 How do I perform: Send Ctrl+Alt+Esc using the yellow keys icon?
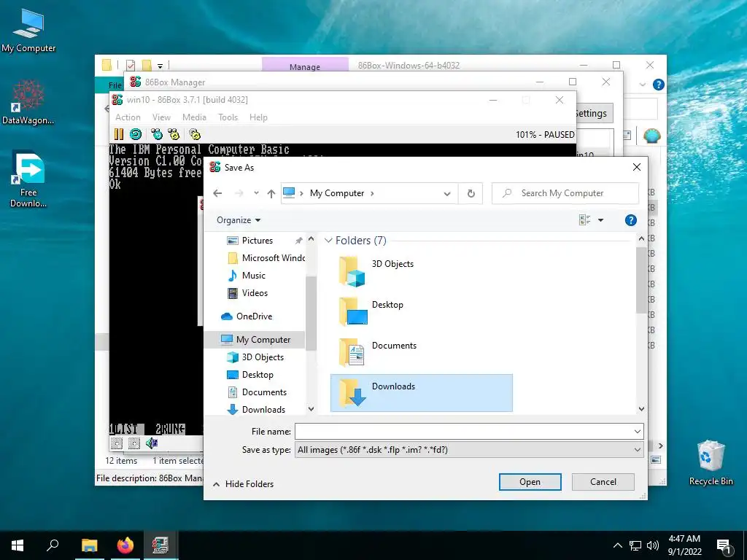click(174, 134)
